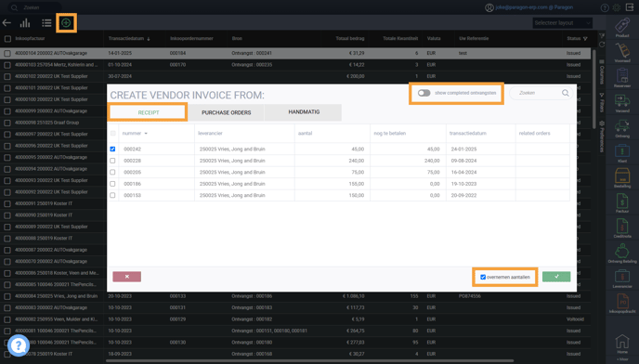Open the Selecteer layout dropdown
This screenshot has height=364, width=639.
(563, 23)
